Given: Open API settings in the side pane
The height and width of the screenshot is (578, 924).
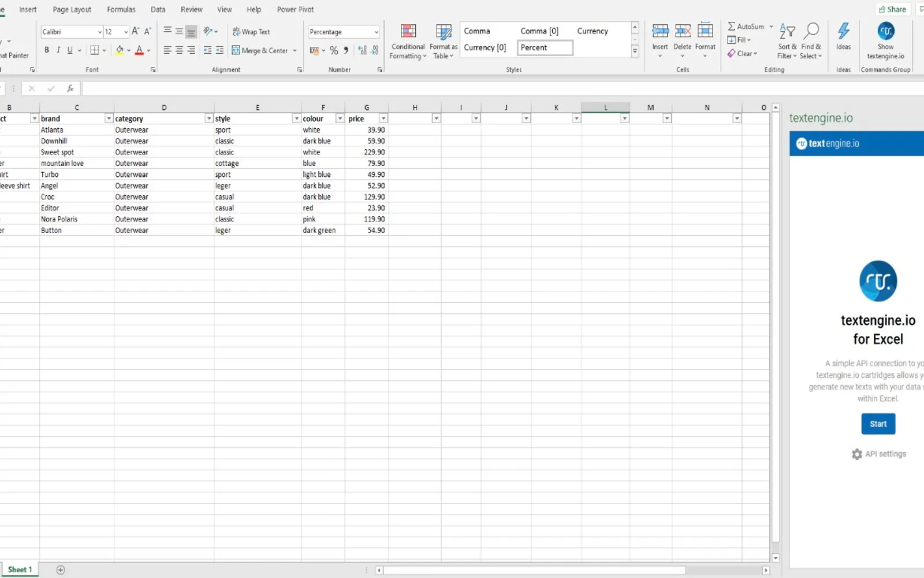Looking at the screenshot, I should 878,454.
